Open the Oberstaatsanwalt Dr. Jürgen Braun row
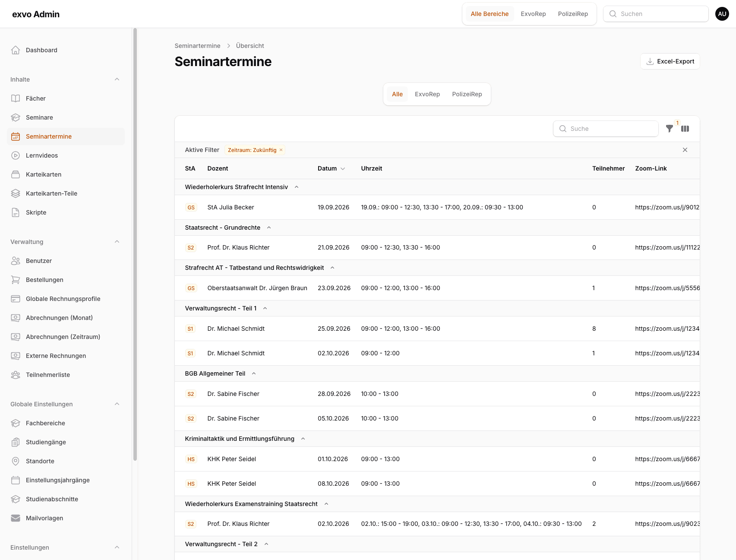Viewport: 736px width, 560px height. (437, 288)
